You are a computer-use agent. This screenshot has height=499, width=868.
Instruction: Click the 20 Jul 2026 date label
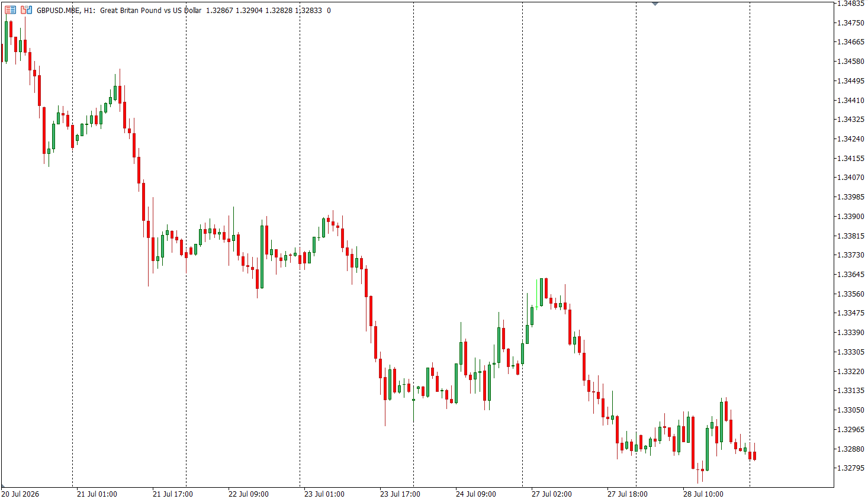tap(20, 494)
